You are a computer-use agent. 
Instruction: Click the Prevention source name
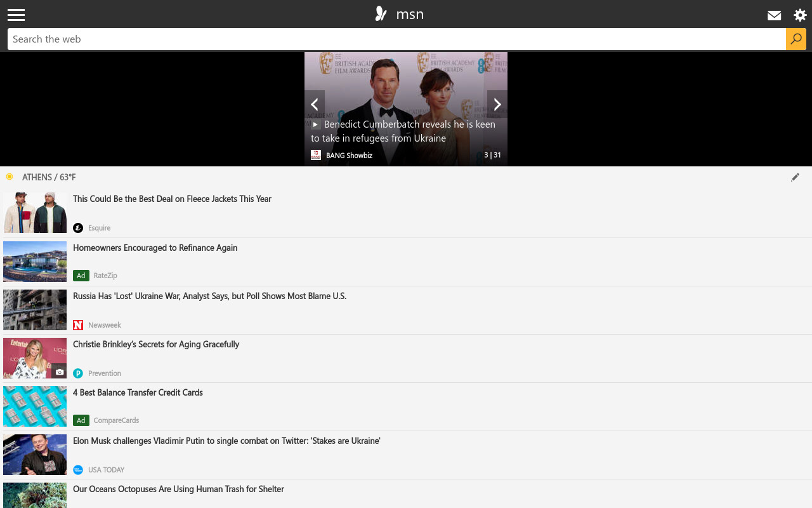click(x=105, y=373)
